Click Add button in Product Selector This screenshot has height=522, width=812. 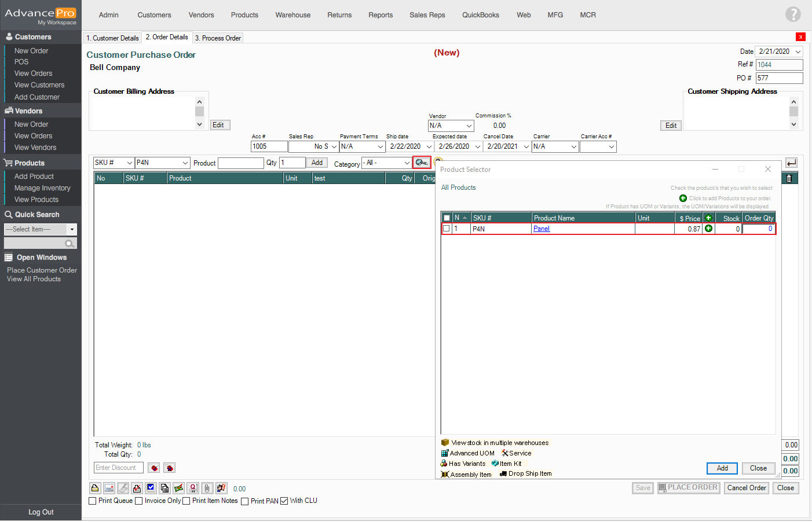pyautogui.click(x=722, y=468)
